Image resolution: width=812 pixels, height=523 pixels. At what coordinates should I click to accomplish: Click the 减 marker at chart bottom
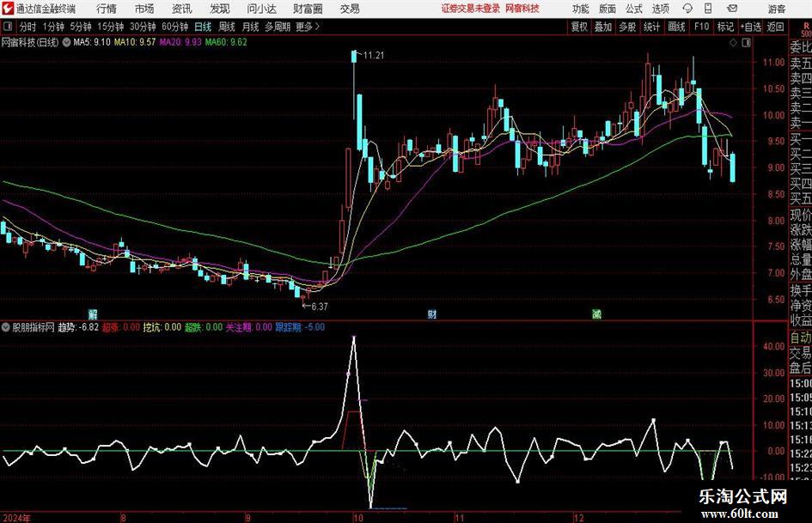pos(596,314)
